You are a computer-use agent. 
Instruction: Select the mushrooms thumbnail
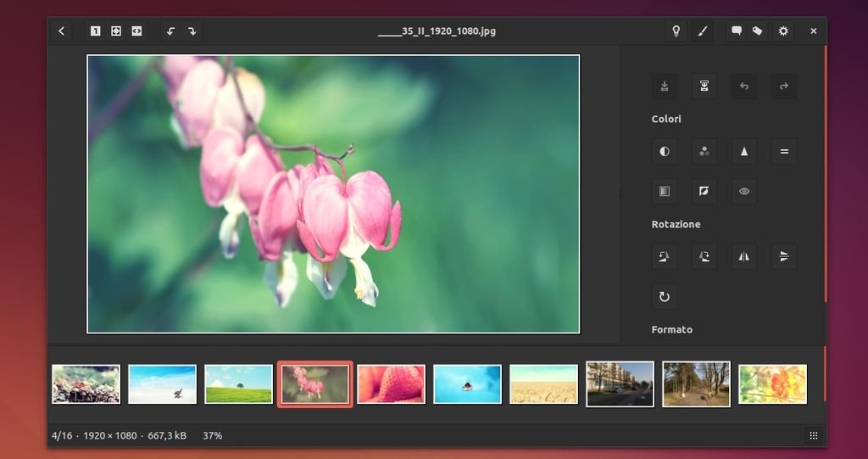(x=86, y=384)
